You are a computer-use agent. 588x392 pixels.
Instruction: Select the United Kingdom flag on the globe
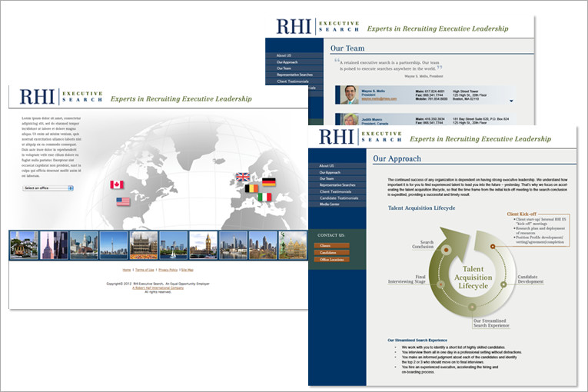243,177
